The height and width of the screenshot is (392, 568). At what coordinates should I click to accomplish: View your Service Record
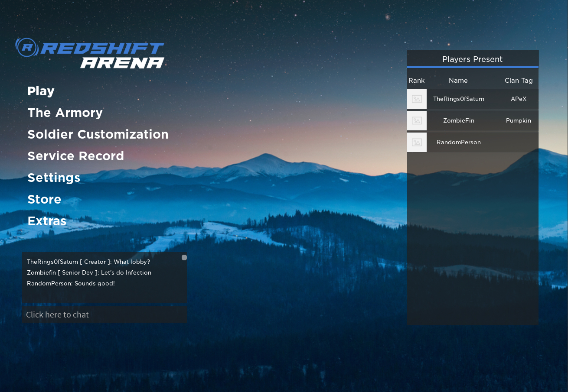76,156
